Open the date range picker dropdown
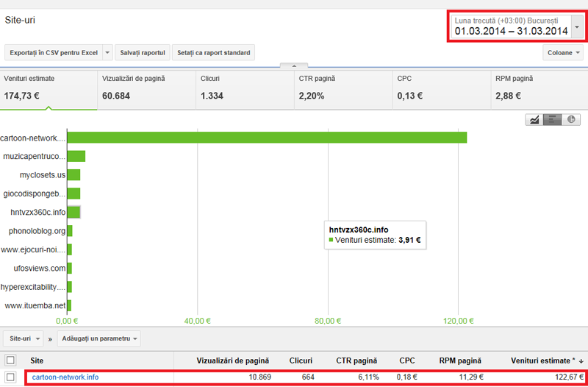 (x=577, y=28)
